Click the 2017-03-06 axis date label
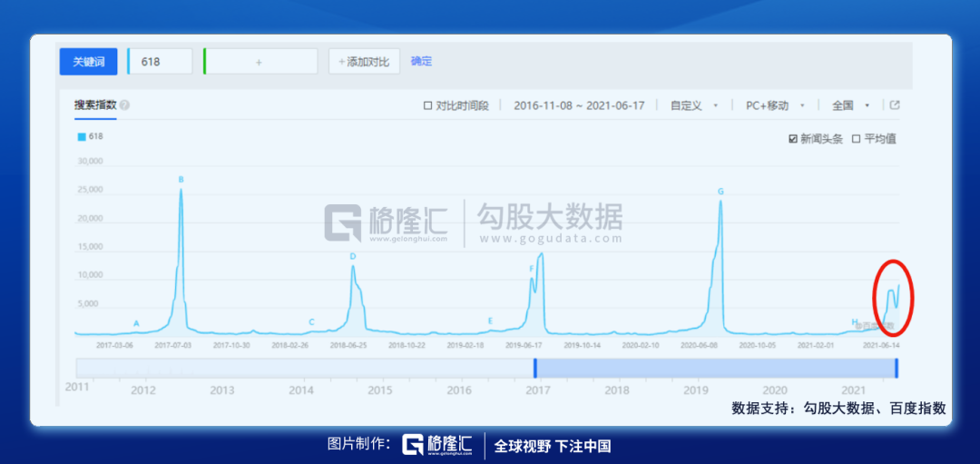 115,345
